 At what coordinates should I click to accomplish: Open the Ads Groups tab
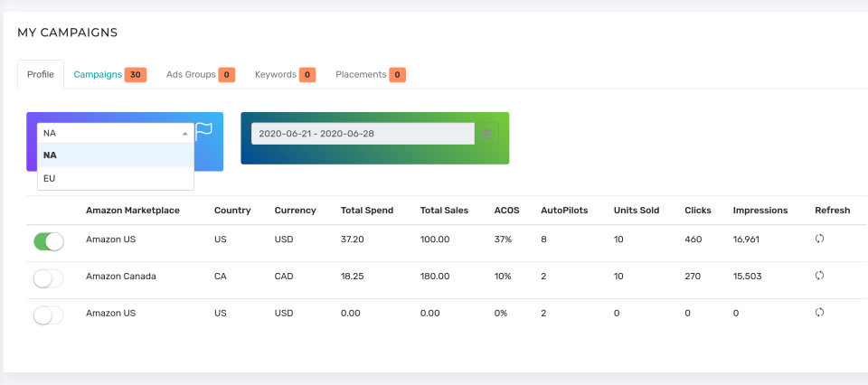[191, 74]
